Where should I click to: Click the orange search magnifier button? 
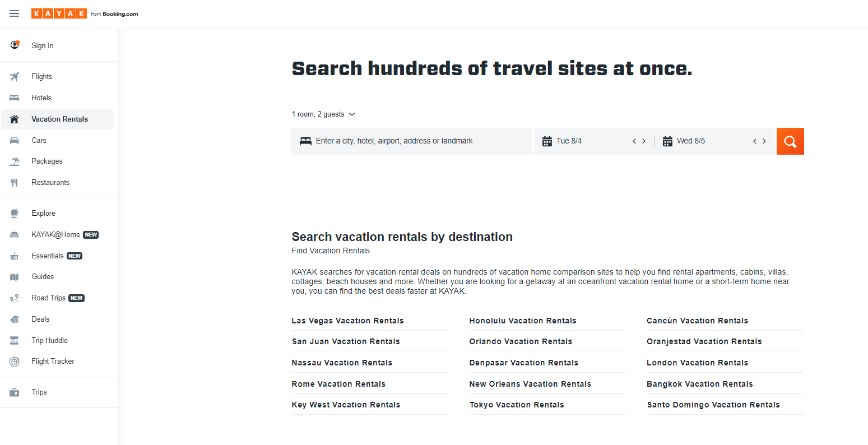pyautogui.click(x=790, y=141)
